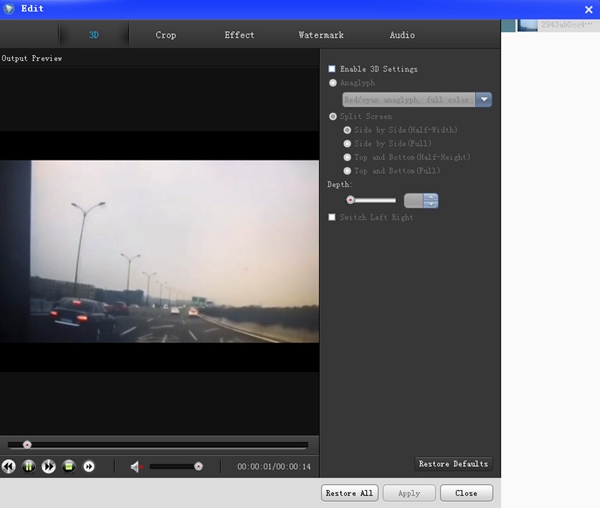Select the Split Screen radio option
The image size is (600, 508).
(333, 116)
